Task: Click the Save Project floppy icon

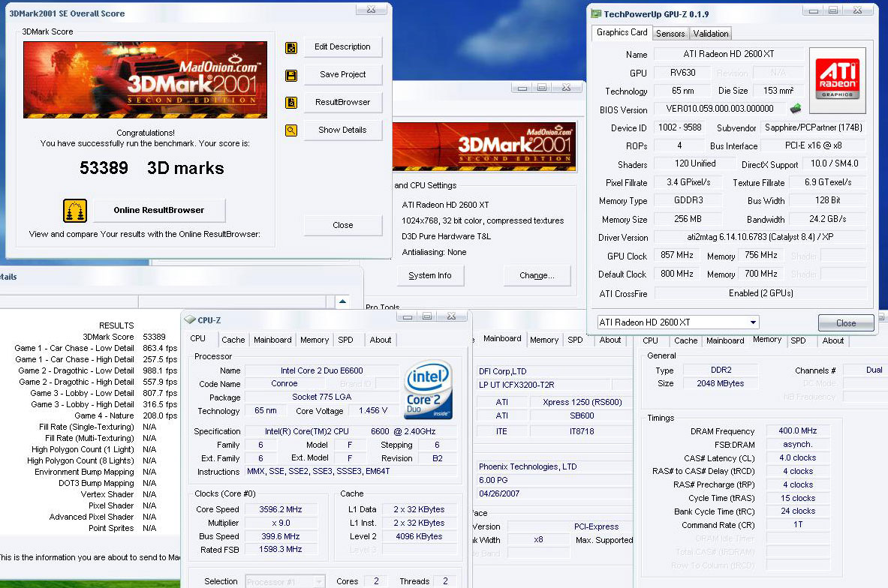Action: click(291, 75)
